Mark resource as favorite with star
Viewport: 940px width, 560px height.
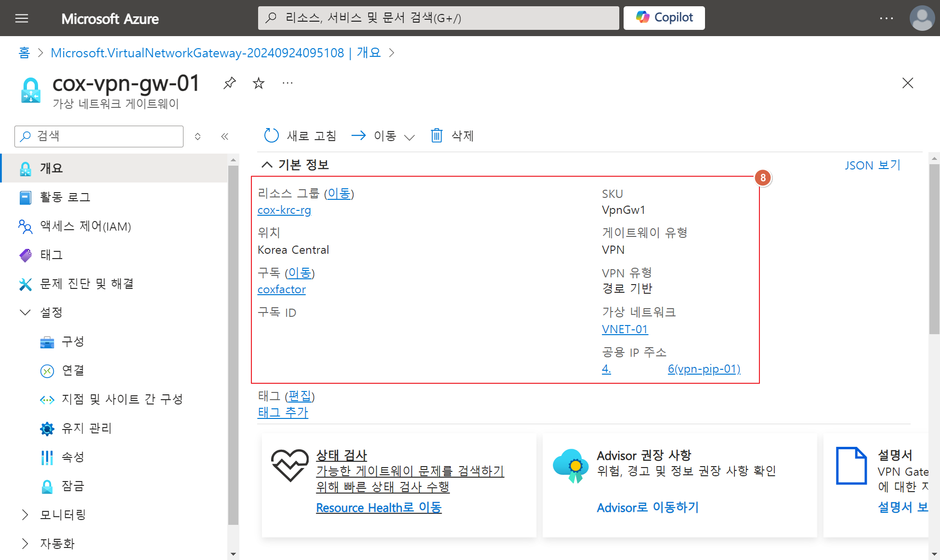259,83
